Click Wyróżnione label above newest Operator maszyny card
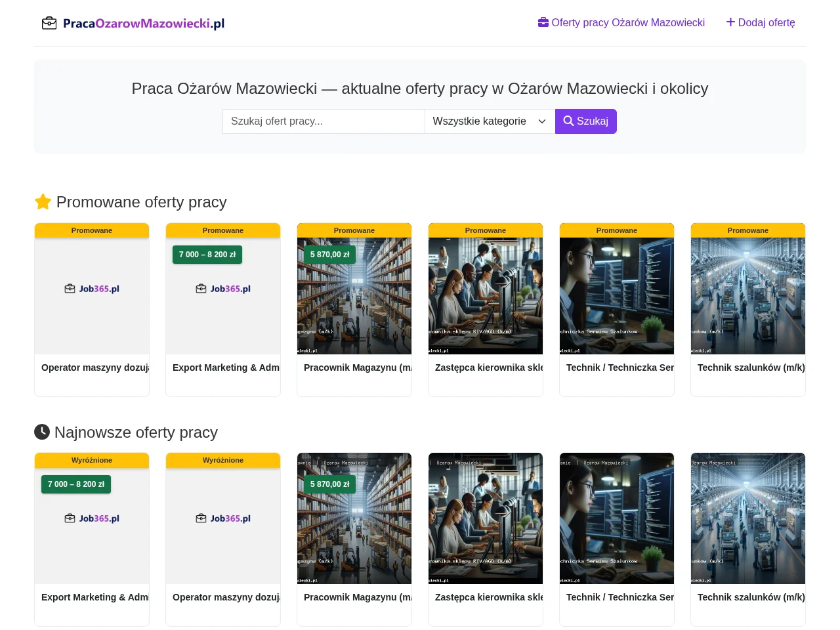This screenshot has width=840, height=630. click(223, 460)
